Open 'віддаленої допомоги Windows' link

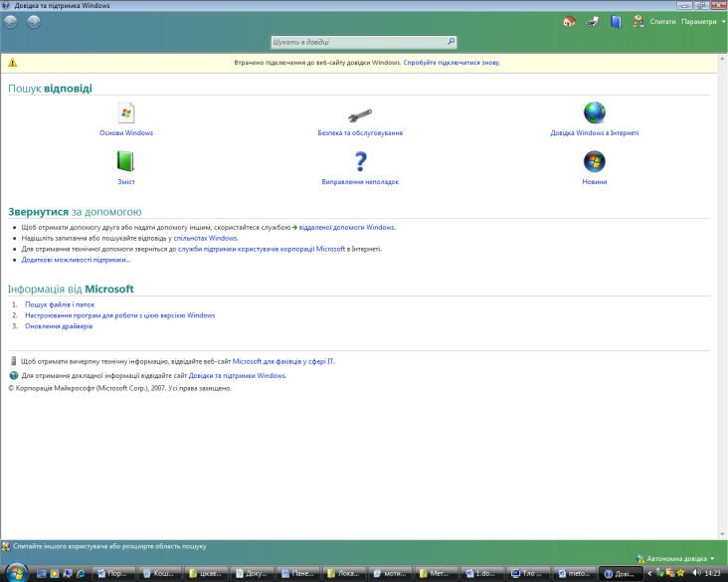pyautogui.click(x=347, y=228)
